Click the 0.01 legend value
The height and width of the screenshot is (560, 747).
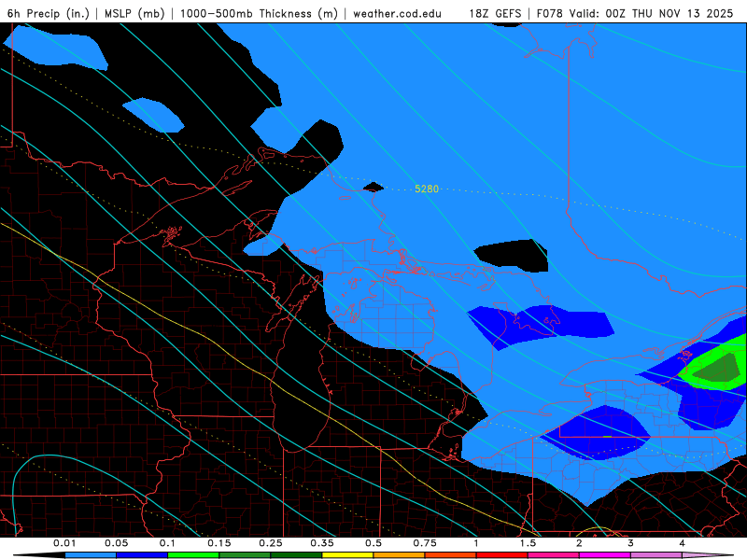coord(64,543)
